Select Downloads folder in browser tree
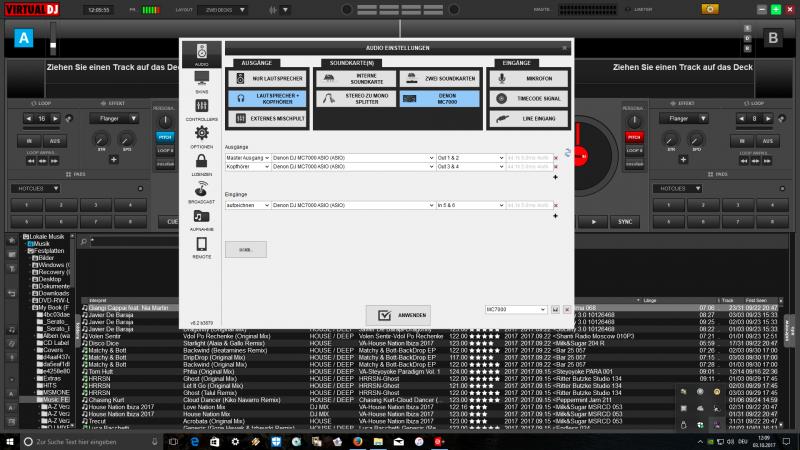The width and height of the screenshot is (800, 450). point(54,294)
